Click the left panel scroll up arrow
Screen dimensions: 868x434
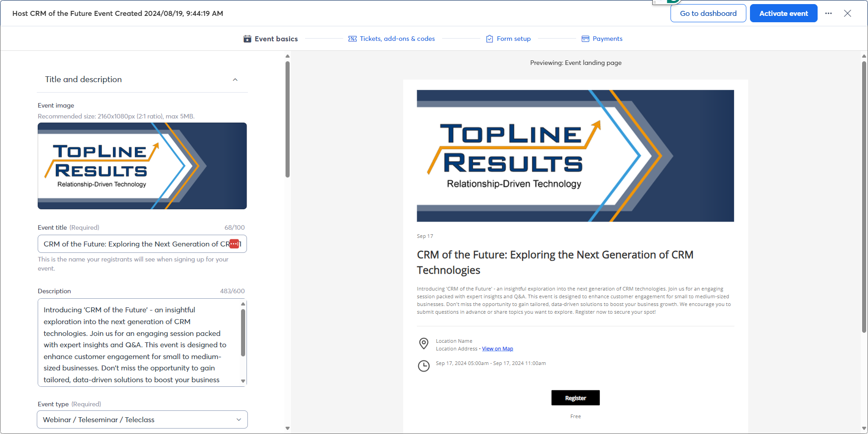tap(287, 56)
